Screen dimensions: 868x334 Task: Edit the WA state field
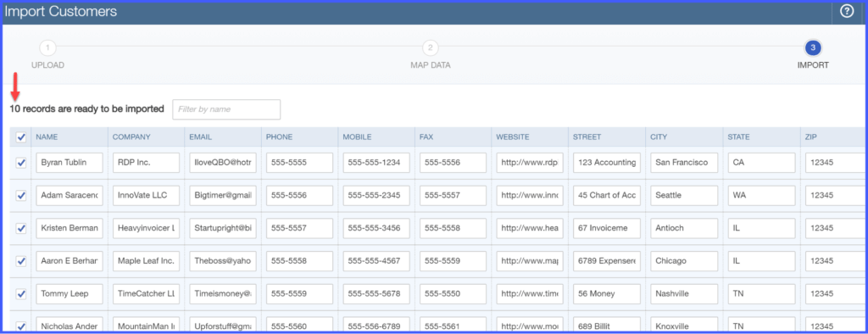761,196
